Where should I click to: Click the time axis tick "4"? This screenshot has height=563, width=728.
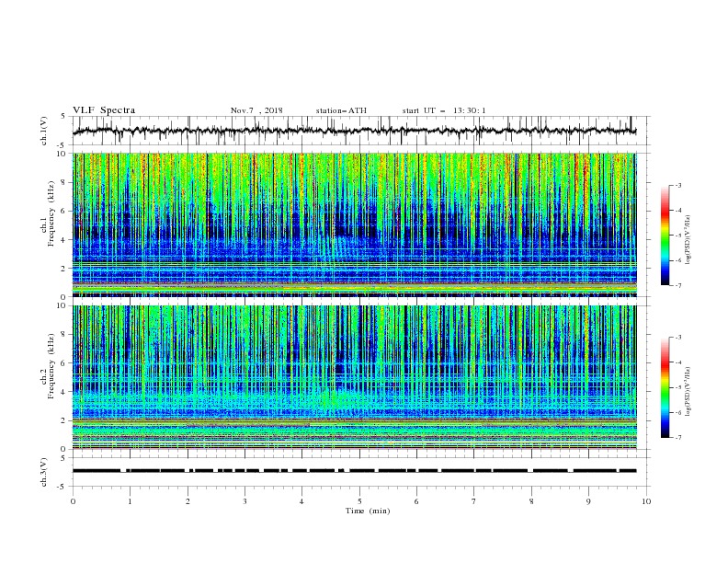301,501
